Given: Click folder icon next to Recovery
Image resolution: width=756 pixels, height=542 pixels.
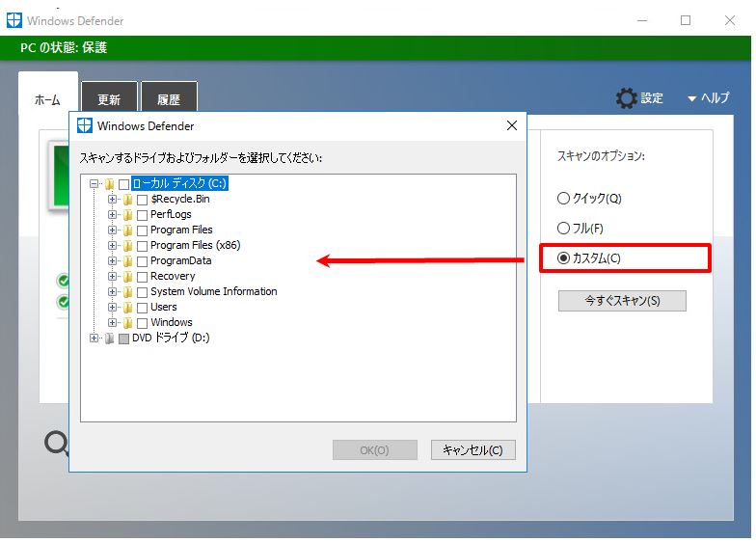Looking at the screenshot, I should [x=127, y=276].
